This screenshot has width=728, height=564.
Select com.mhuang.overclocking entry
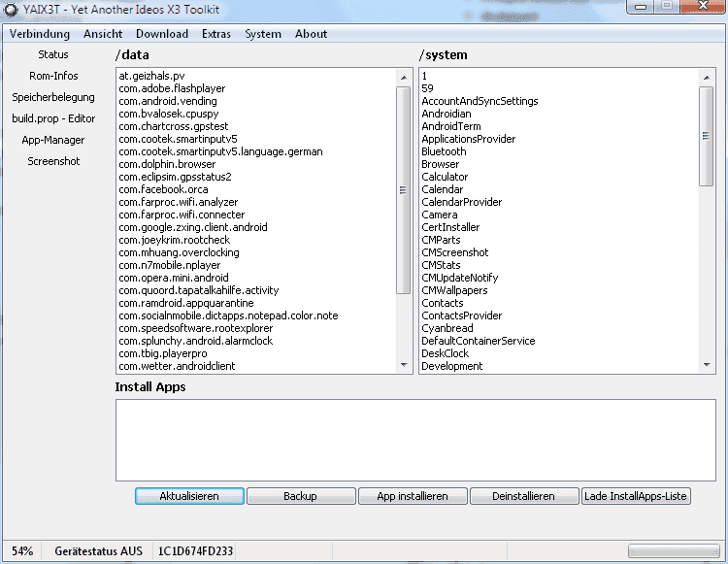[180, 252]
